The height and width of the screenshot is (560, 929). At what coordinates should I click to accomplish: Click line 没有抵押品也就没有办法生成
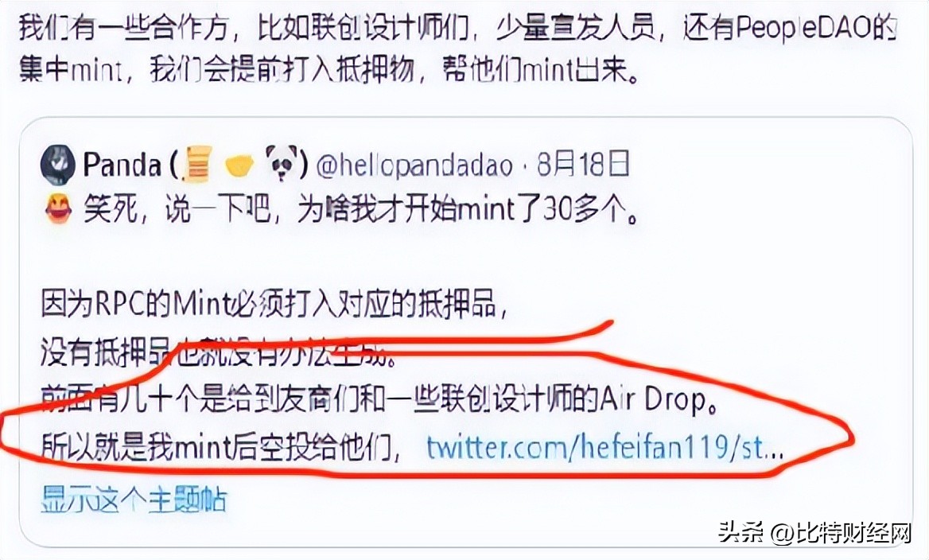pyautogui.click(x=219, y=354)
